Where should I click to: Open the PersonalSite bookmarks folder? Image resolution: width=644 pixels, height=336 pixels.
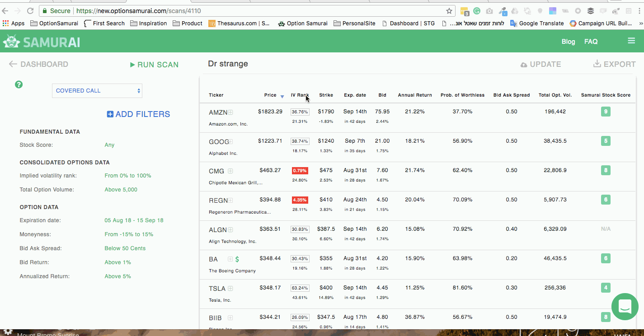354,23
